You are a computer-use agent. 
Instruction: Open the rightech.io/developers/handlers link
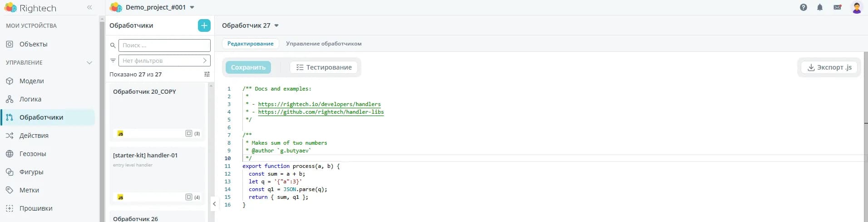point(319,104)
